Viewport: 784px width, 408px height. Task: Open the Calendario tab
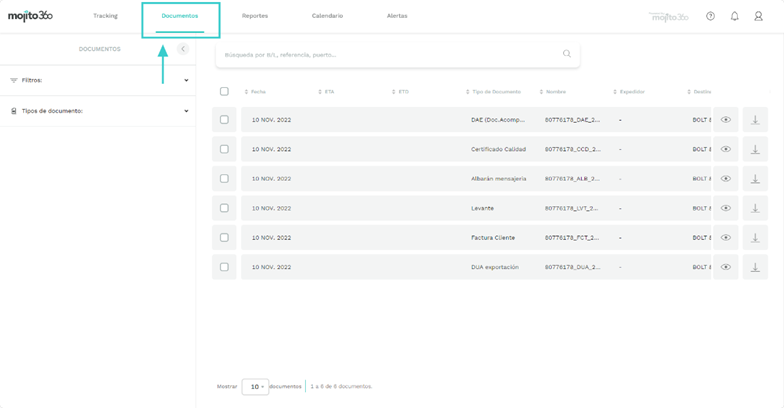point(327,16)
